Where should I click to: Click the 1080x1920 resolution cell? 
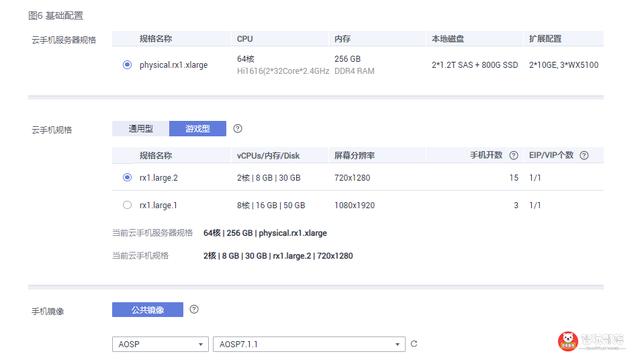click(x=354, y=205)
